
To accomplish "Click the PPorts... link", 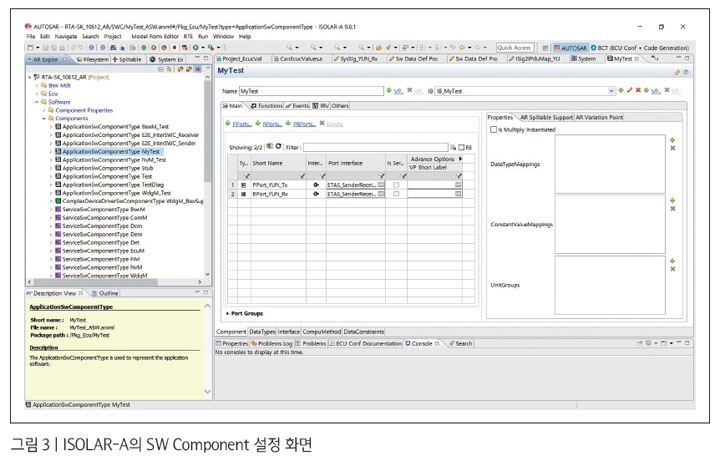I will tap(242, 124).
